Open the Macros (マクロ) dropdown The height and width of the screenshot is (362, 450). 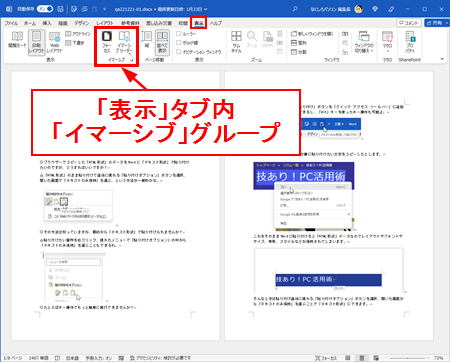(x=387, y=42)
